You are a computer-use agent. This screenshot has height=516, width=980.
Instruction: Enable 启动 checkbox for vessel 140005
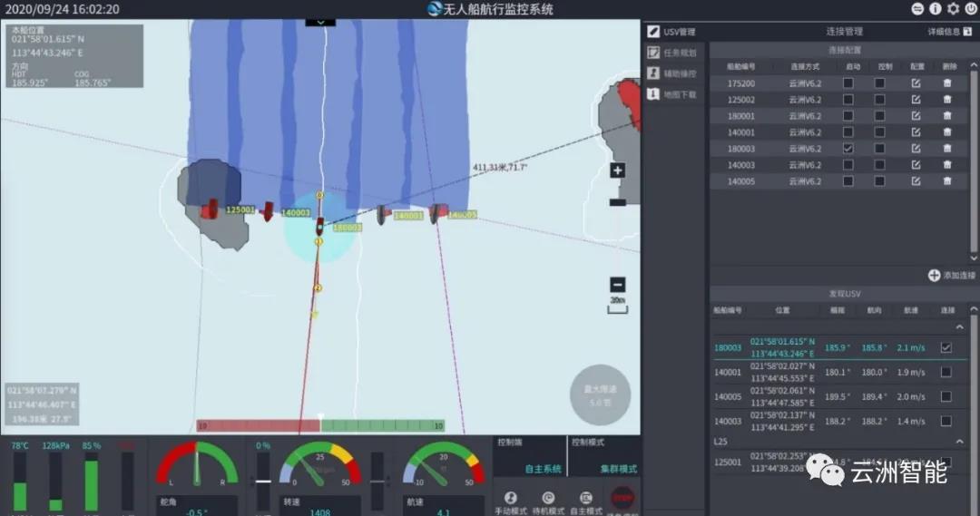pyautogui.click(x=848, y=181)
